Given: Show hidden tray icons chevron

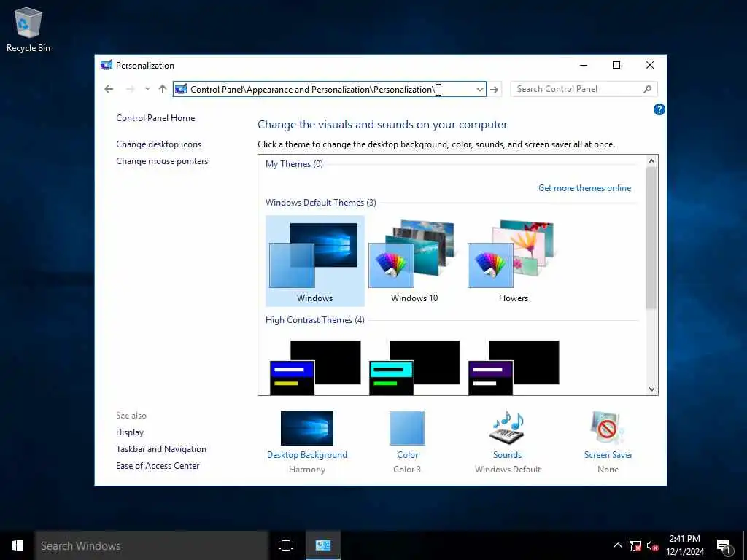Looking at the screenshot, I should click(617, 545).
